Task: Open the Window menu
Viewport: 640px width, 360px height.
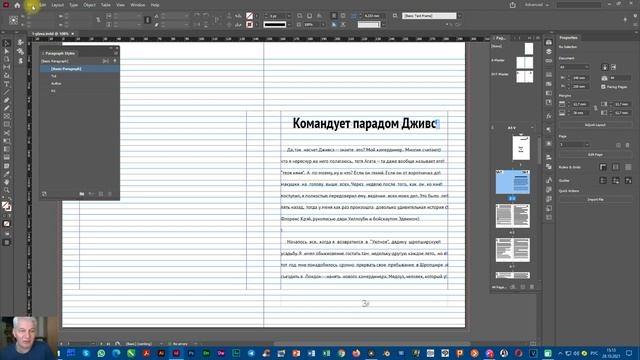Action: tap(138, 5)
